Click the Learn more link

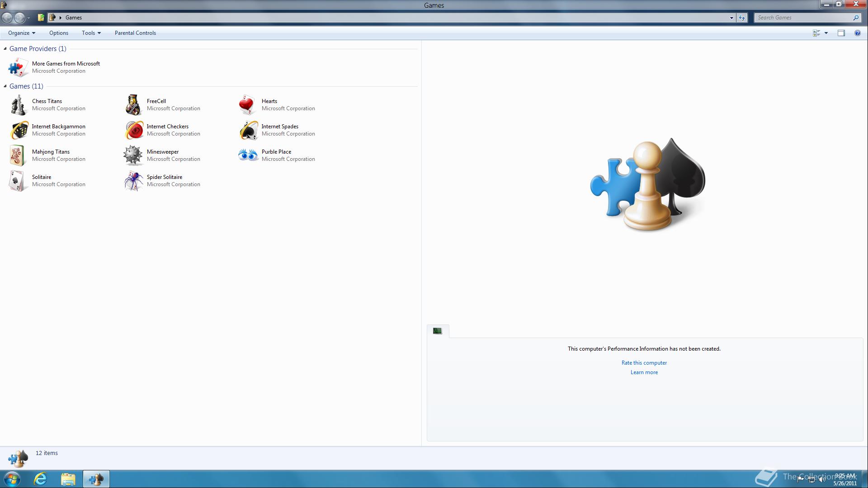tap(644, 372)
